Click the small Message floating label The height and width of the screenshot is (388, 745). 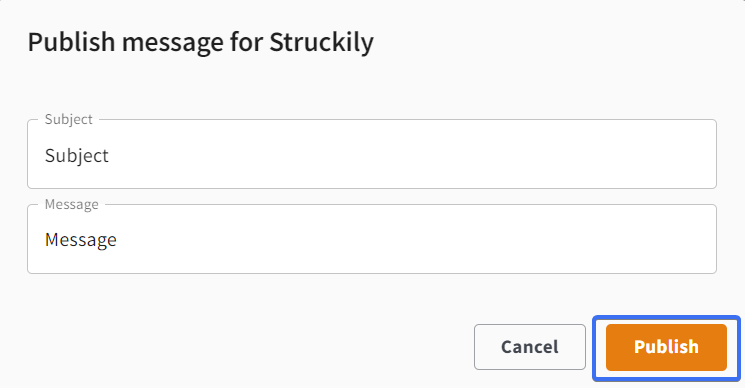pos(72,204)
